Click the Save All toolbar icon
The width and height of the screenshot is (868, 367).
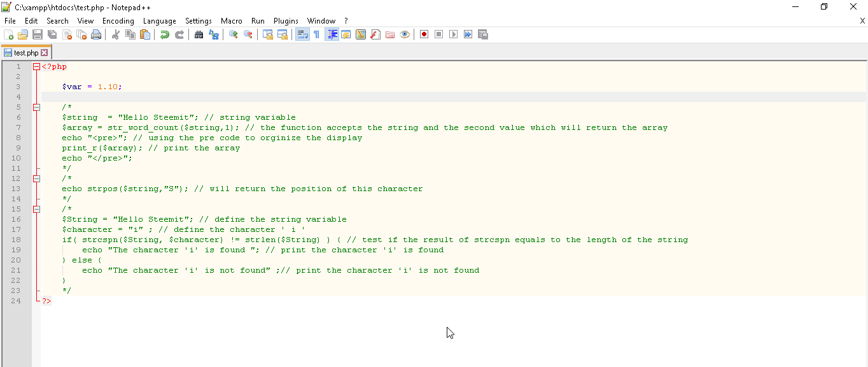[x=52, y=34]
